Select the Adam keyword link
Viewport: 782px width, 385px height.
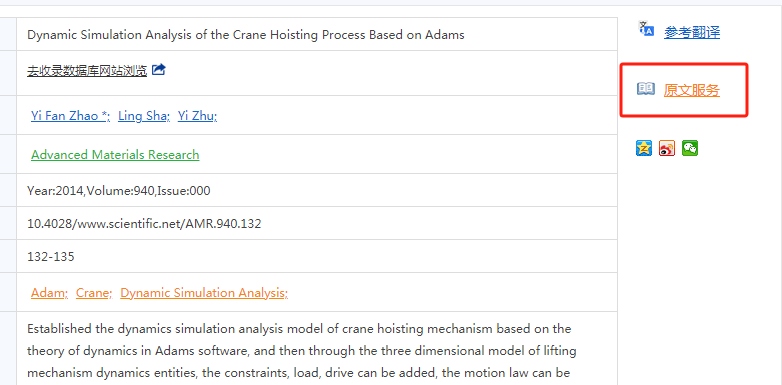(x=49, y=293)
